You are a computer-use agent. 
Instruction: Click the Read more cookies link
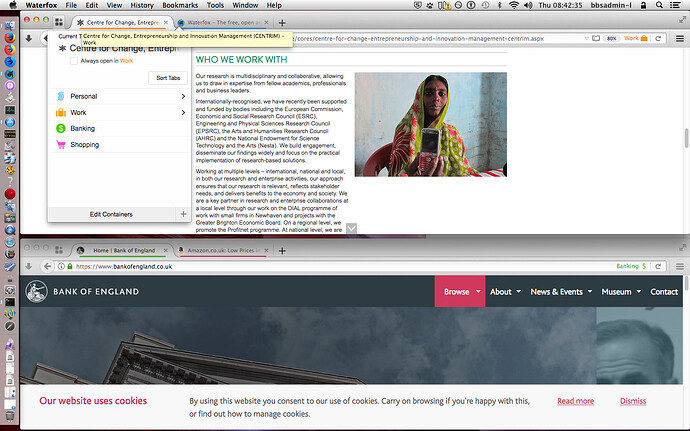point(576,401)
